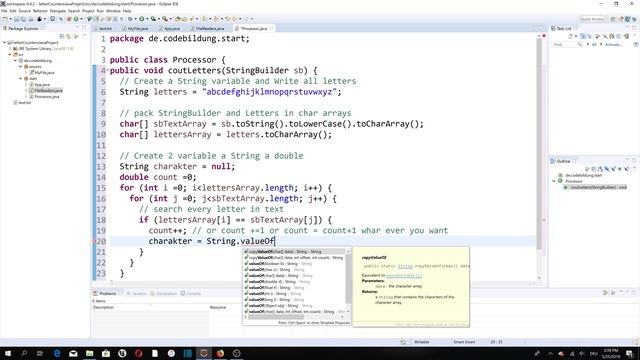The width and height of the screenshot is (640, 360).
Task: Select the Problems view tab
Action: [107, 293]
